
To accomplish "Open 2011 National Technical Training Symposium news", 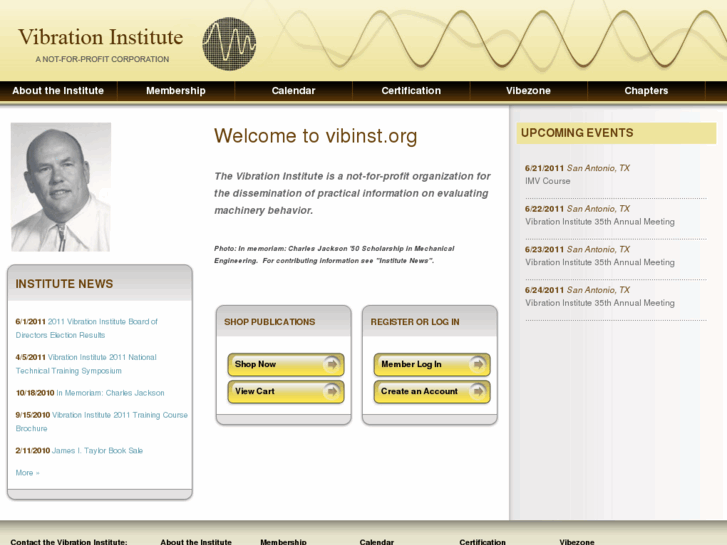I will [x=86, y=364].
